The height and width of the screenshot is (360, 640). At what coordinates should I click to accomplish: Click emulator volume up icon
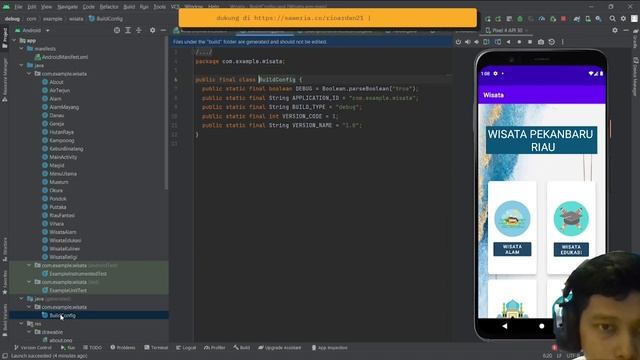pos(467,42)
